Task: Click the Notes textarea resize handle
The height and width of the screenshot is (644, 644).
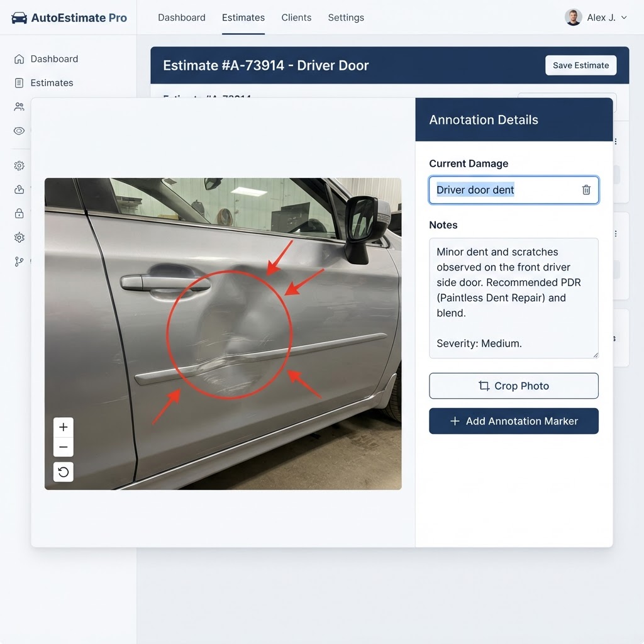Action: coord(596,355)
